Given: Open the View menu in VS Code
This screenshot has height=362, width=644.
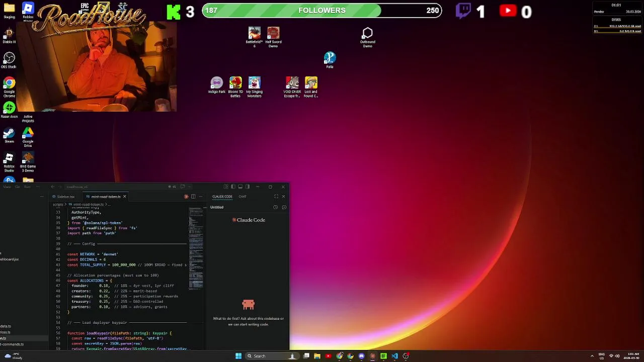Looking at the screenshot, I should pyautogui.click(x=7, y=187).
